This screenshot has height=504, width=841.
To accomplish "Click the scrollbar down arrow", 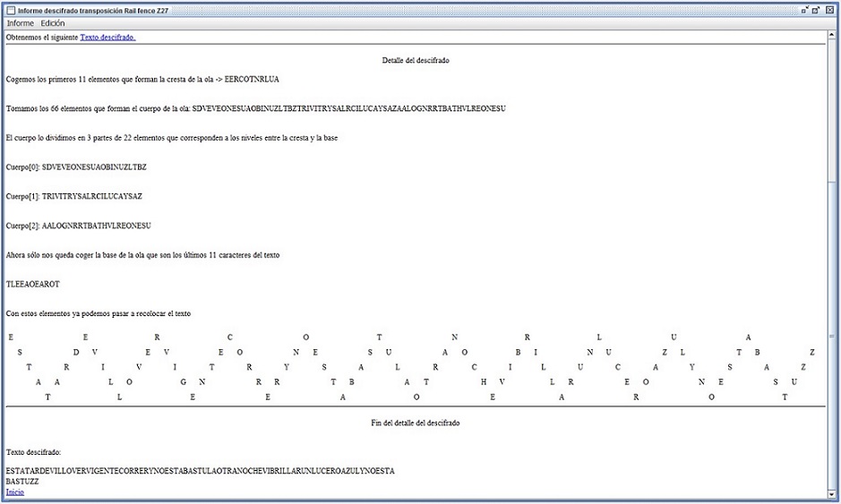I will 833,493.
